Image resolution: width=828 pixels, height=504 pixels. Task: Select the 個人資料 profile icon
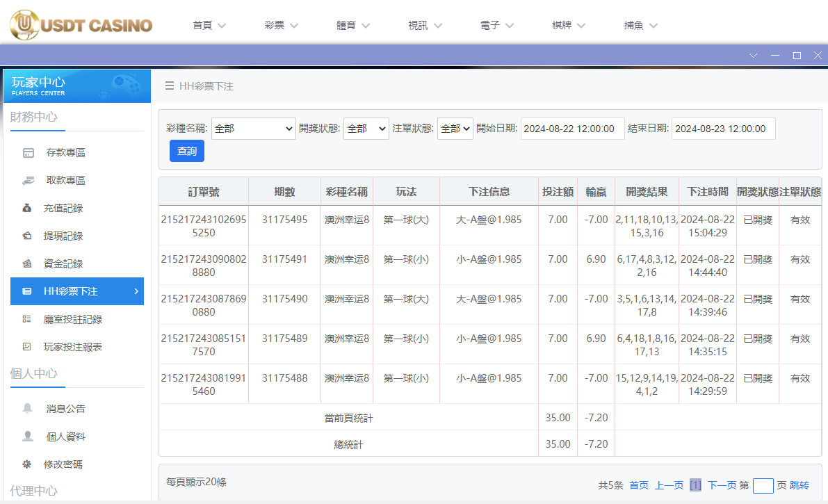click(x=27, y=436)
